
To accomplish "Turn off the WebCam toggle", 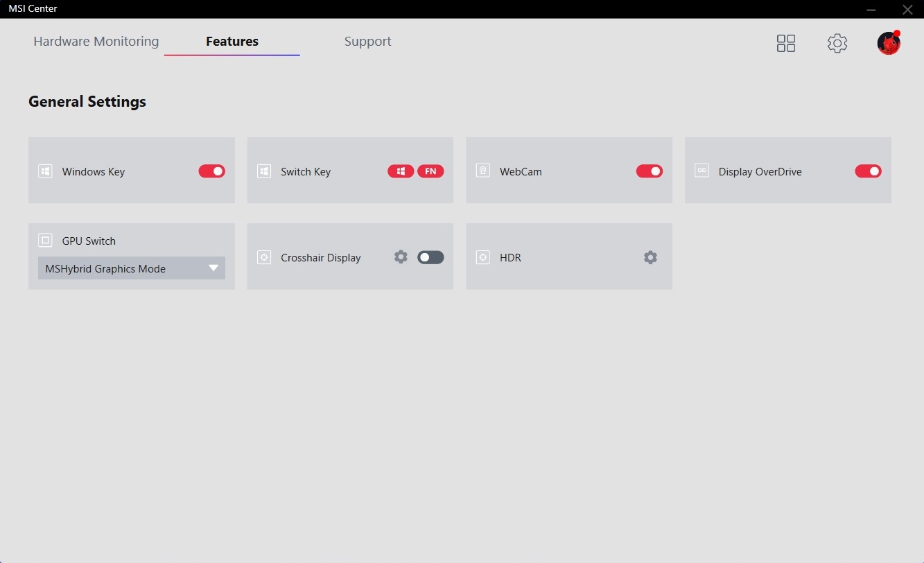I will 650,171.
